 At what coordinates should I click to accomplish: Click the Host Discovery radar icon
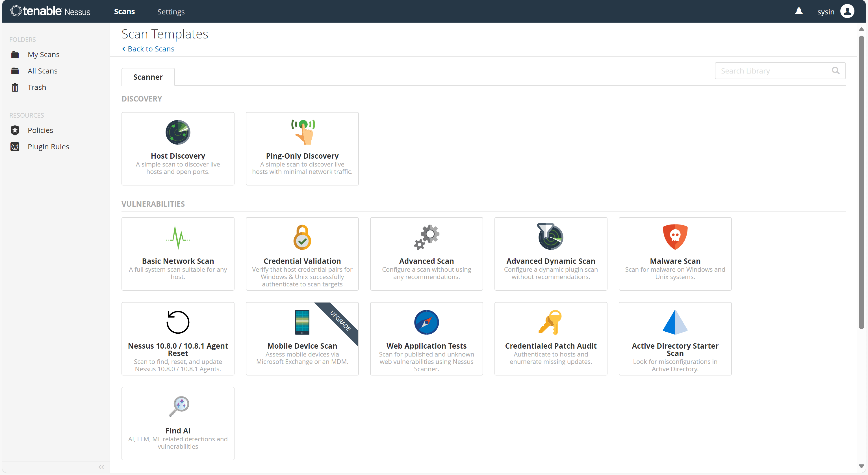(x=177, y=132)
